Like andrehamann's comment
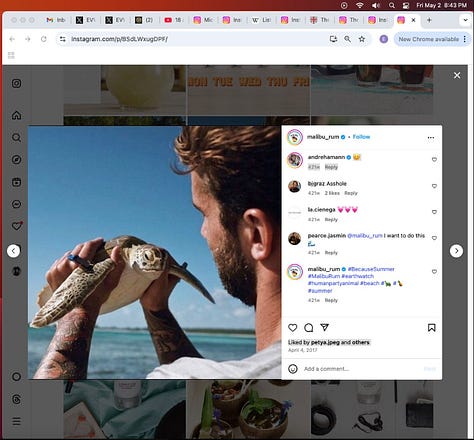 434,160
